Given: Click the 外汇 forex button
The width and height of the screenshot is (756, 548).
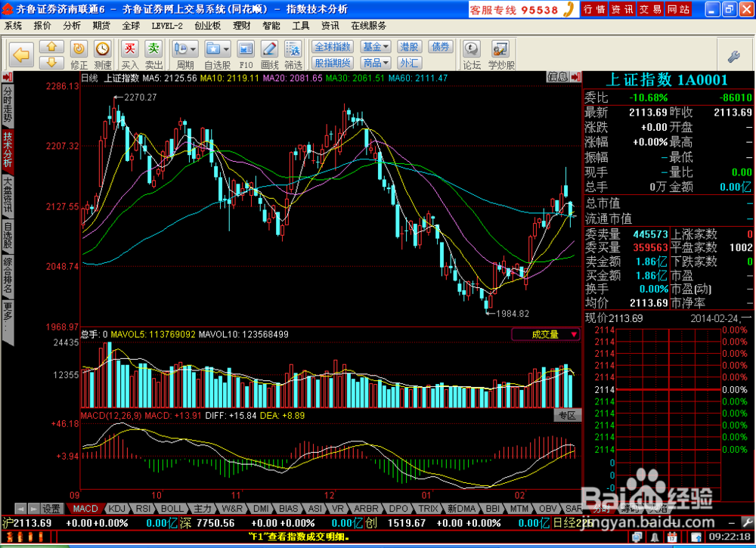Looking at the screenshot, I should pos(409,63).
